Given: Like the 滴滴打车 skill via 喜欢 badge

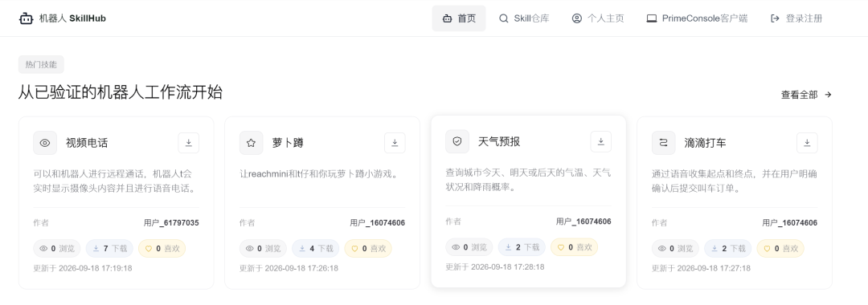Looking at the screenshot, I should [x=780, y=249].
